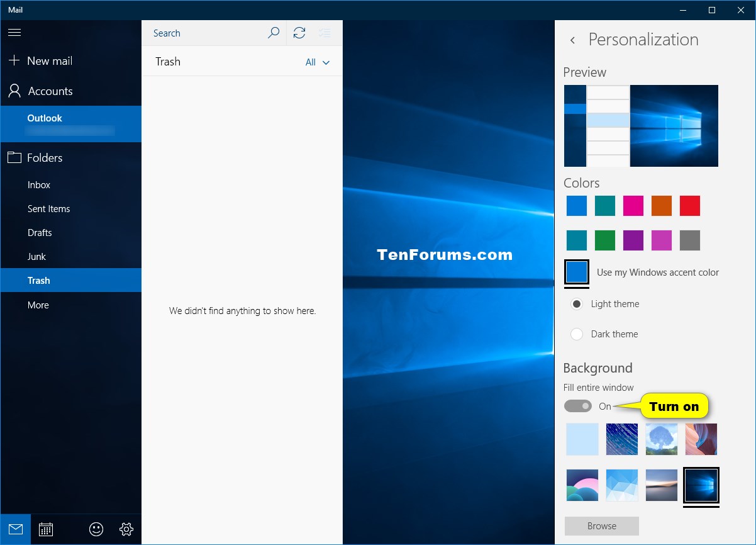Image resolution: width=756 pixels, height=545 pixels.
Task: Toggle Fill entire window switch
Action: click(x=578, y=407)
